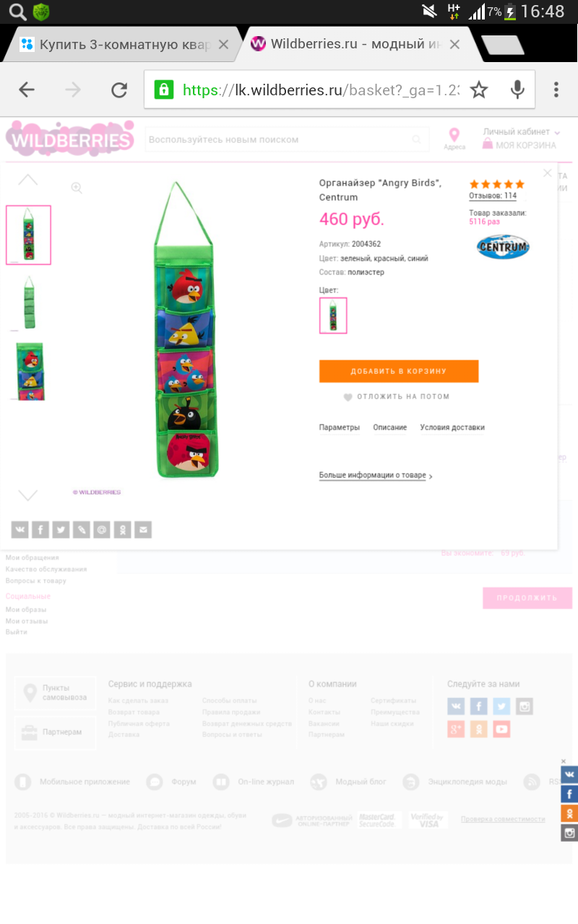
Task: Close the product quick-view popup
Action: coord(548,173)
